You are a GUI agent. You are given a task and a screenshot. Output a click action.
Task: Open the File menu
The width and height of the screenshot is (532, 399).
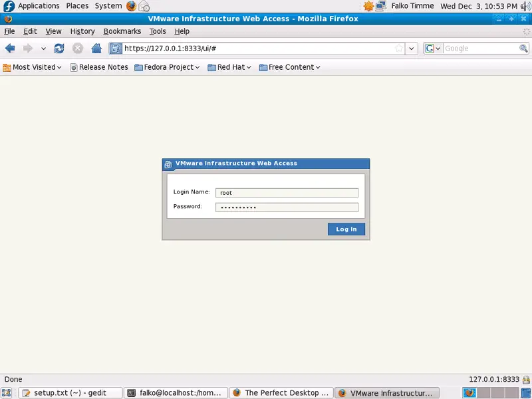(9, 31)
